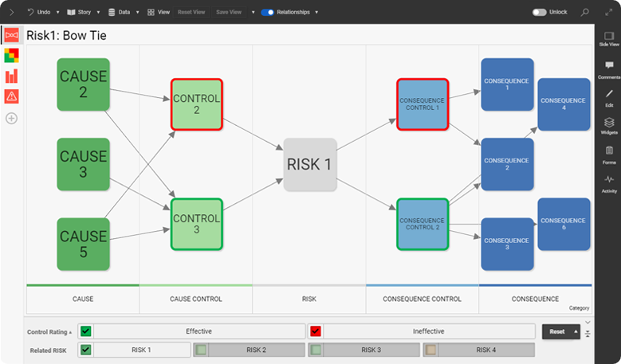Click the add new view plus icon
Image resolution: width=621 pixels, height=364 pixels.
point(11,119)
